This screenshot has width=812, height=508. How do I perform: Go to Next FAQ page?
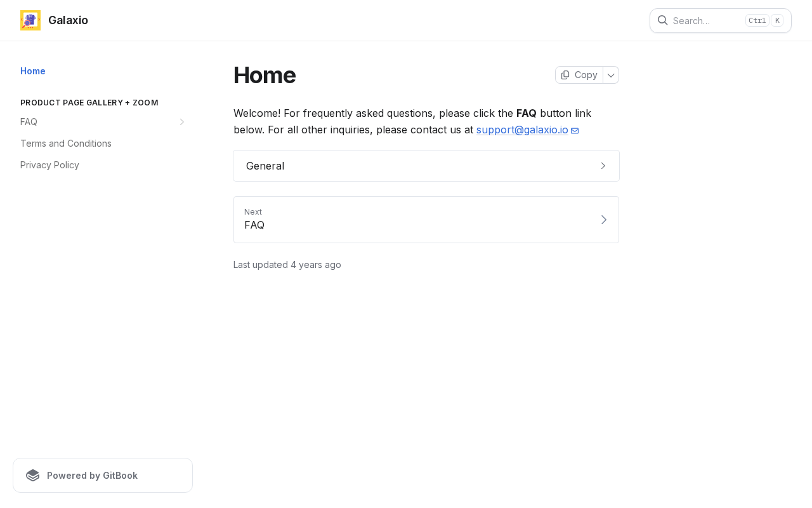click(419, 220)
